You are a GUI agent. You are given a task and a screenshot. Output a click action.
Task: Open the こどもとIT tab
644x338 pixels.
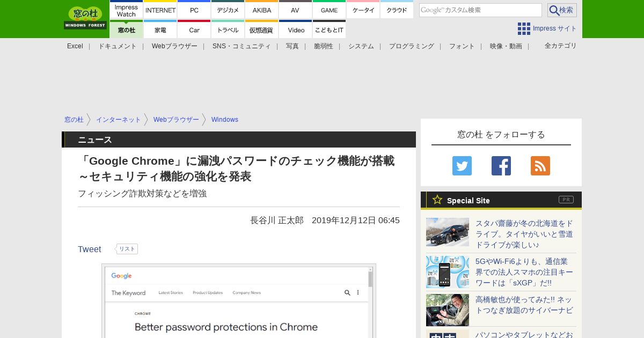(329, 30)
